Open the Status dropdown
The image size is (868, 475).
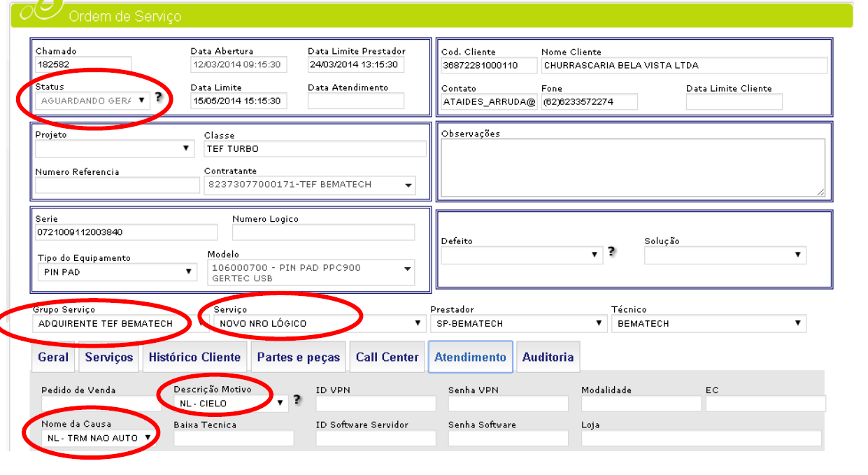[x=92, y=101]
